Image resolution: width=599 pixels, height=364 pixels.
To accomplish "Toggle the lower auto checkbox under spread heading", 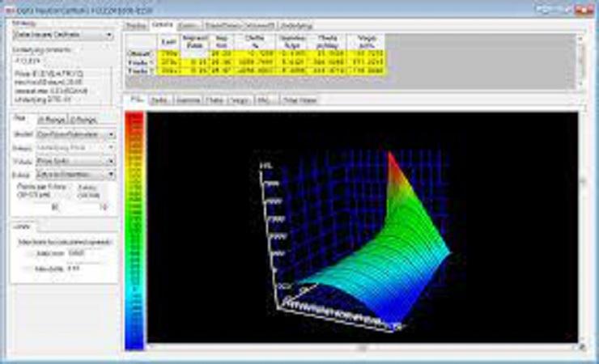I will (x=28, y=269).
